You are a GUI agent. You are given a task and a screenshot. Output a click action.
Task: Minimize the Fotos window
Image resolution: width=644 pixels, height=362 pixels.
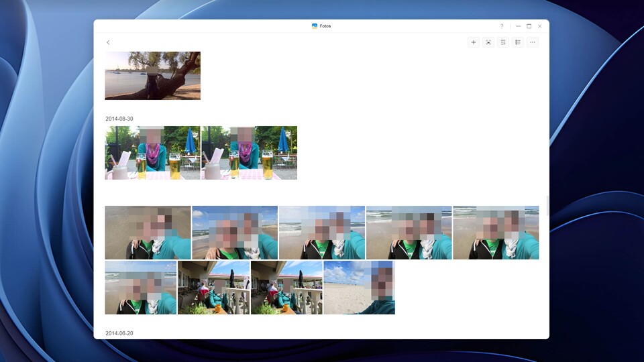[x=518, y=26]
